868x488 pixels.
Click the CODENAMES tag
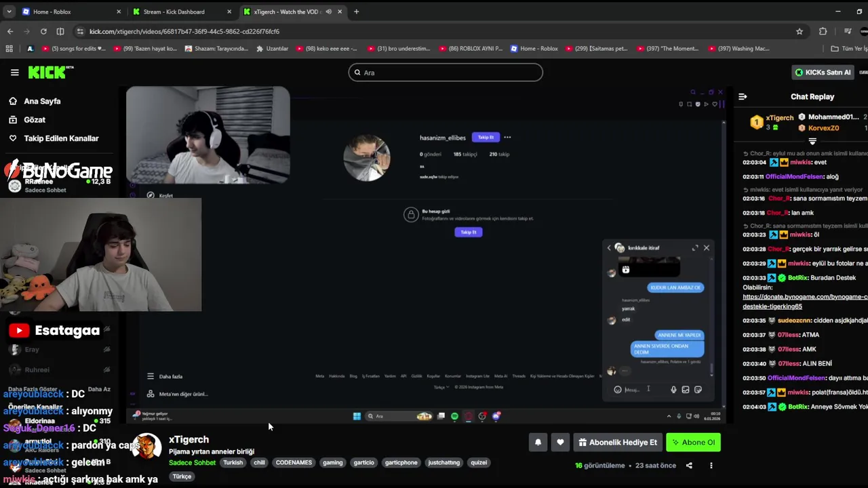pyautogui.click(x=294, y=463)
